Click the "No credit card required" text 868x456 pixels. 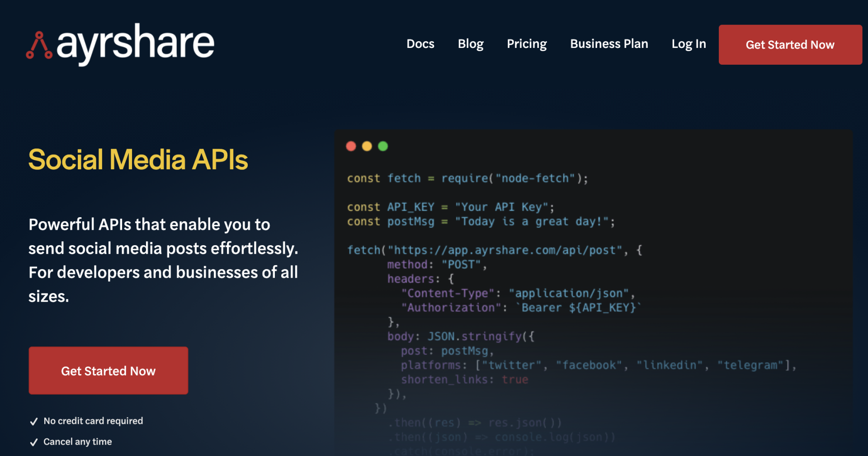point(93,421)
